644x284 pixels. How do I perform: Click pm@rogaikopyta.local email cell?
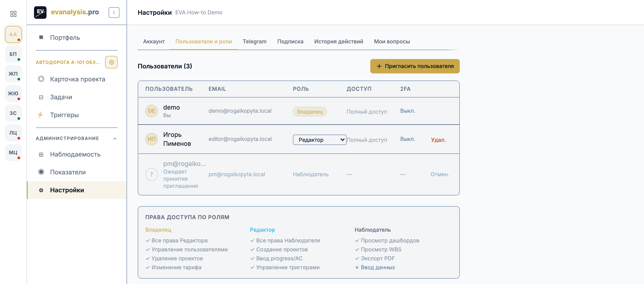pos(237,174)
